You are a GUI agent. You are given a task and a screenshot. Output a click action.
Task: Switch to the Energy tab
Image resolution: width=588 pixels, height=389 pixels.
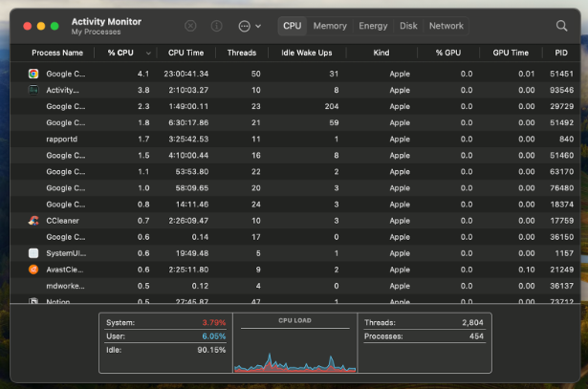pos(373,26)
